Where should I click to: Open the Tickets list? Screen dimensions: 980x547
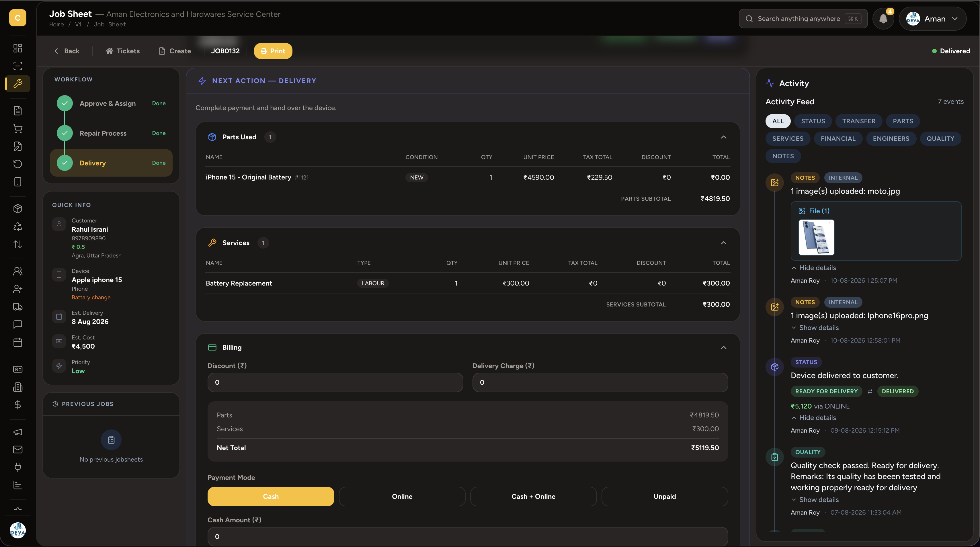pyautogui.click(x=122, y=51)
